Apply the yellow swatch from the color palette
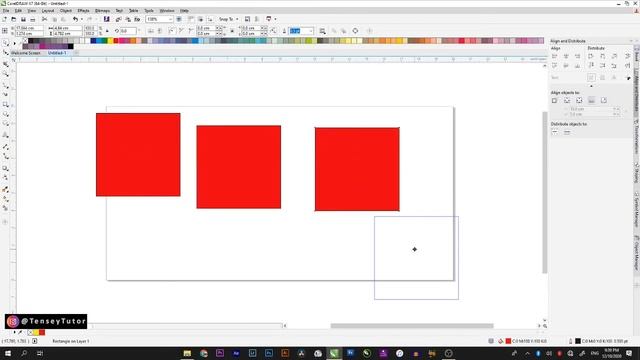This screenshot has height=360, width=640. tap(110, 41)
